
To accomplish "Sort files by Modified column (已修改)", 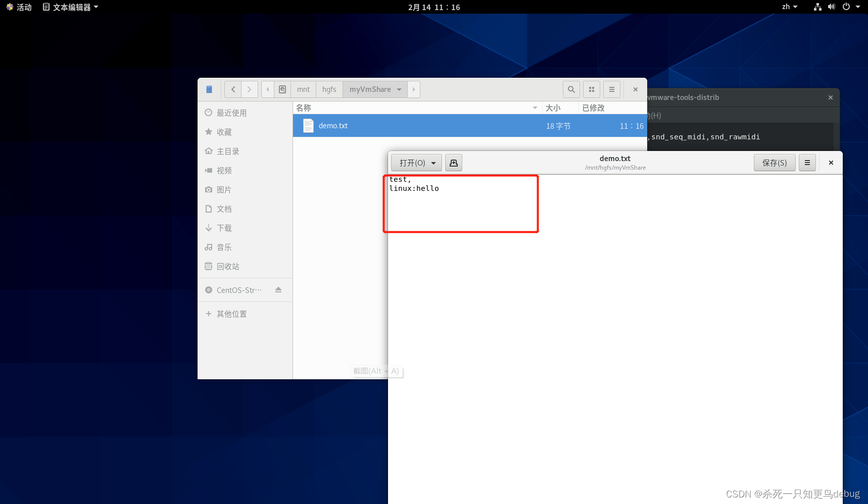I will (613, 108).
